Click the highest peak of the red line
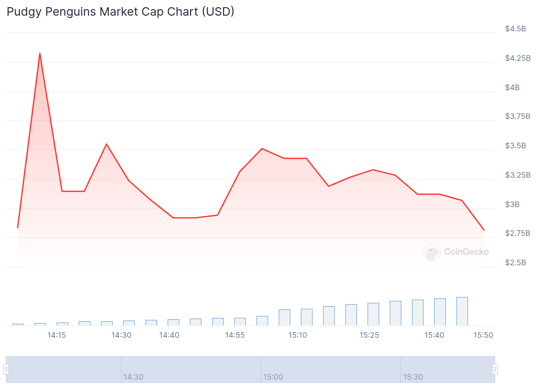The image size is (537, 392). coord(40,54)
